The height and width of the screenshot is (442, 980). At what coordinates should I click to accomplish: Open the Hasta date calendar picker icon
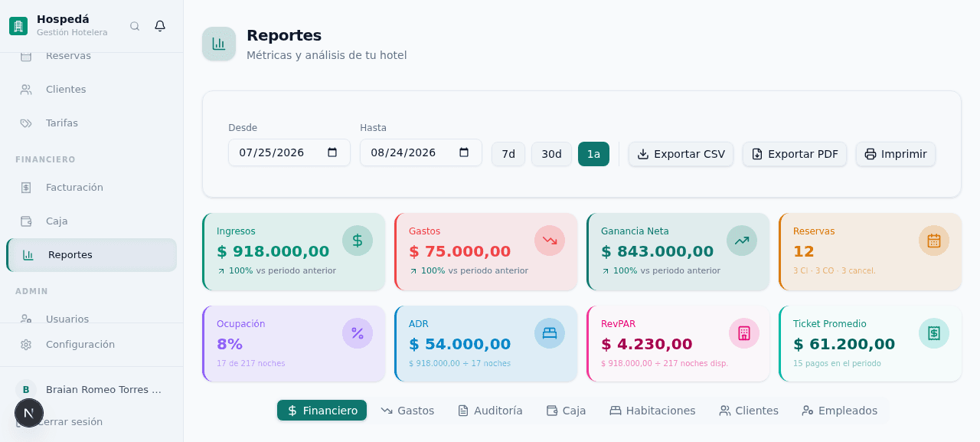464,152
